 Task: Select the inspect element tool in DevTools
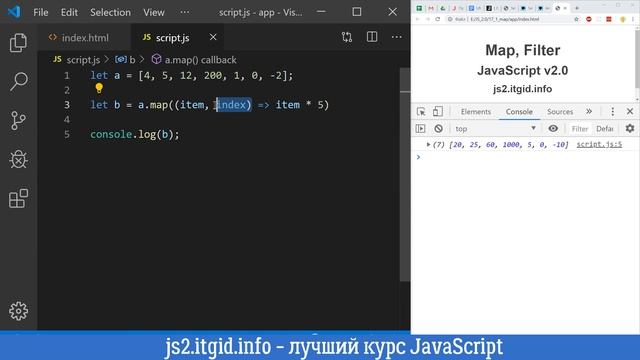pos(421,111)
